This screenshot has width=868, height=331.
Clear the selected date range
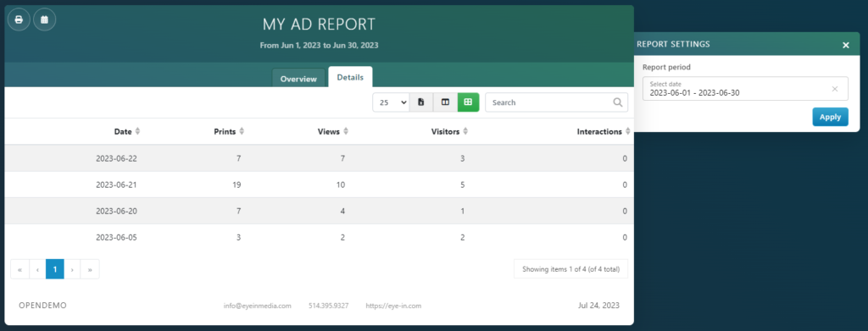click(835, 88)
